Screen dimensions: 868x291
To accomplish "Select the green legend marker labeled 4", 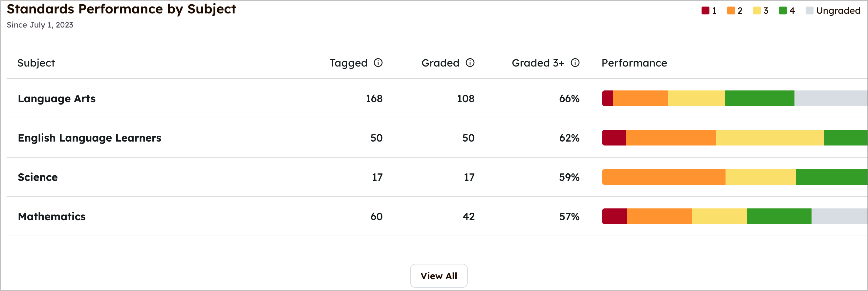I will [x=783, y=10].
